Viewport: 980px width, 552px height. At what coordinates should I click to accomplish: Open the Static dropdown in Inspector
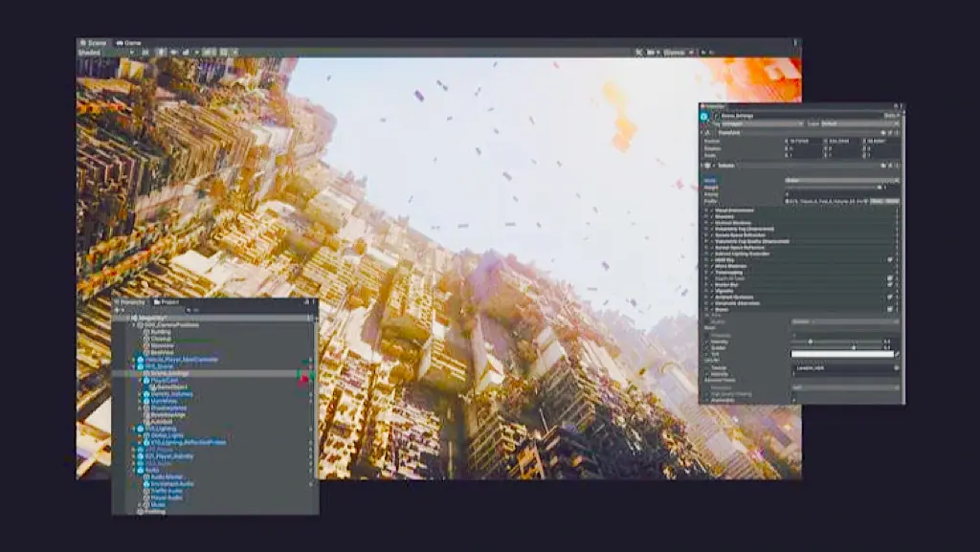pyautogui.click(x=891, y=116)
